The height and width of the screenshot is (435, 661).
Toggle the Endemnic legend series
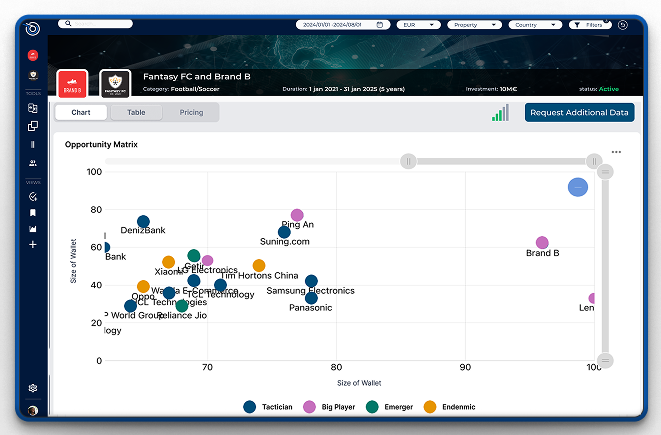[449, 407]
